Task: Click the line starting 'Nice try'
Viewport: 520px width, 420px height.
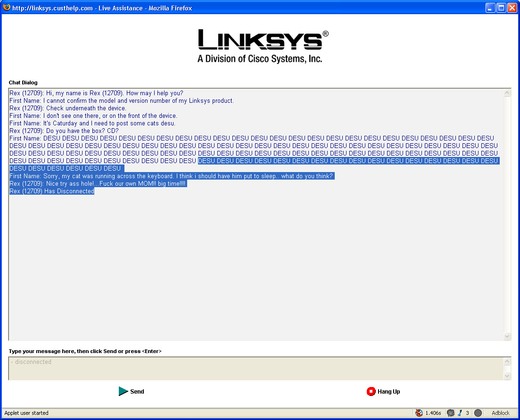Action: [98, 183]
